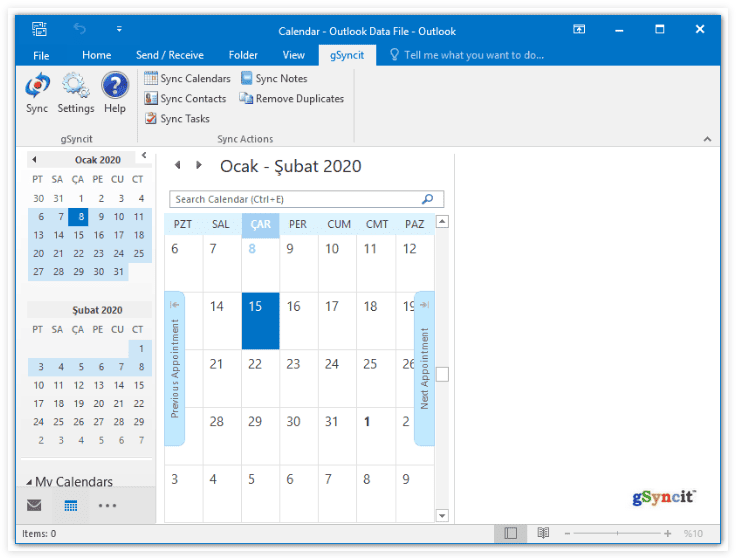Zoom out with minus button
Viewport: 736px width, 558px height.
click(567, 534)
